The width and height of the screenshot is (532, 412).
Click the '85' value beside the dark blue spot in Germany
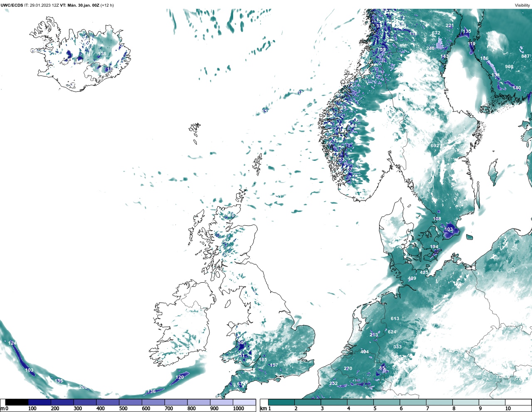pos(382,368)
